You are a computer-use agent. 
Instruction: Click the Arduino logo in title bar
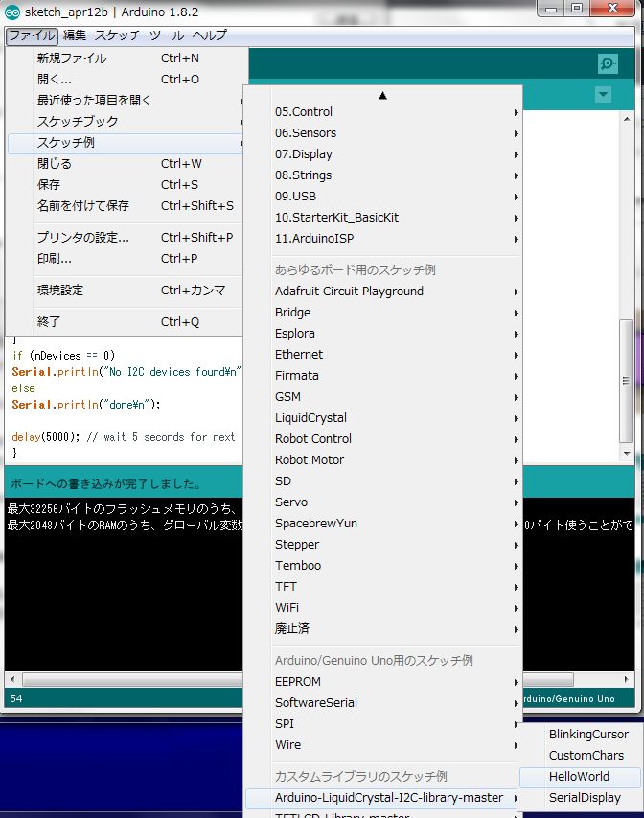pos(11,12)
